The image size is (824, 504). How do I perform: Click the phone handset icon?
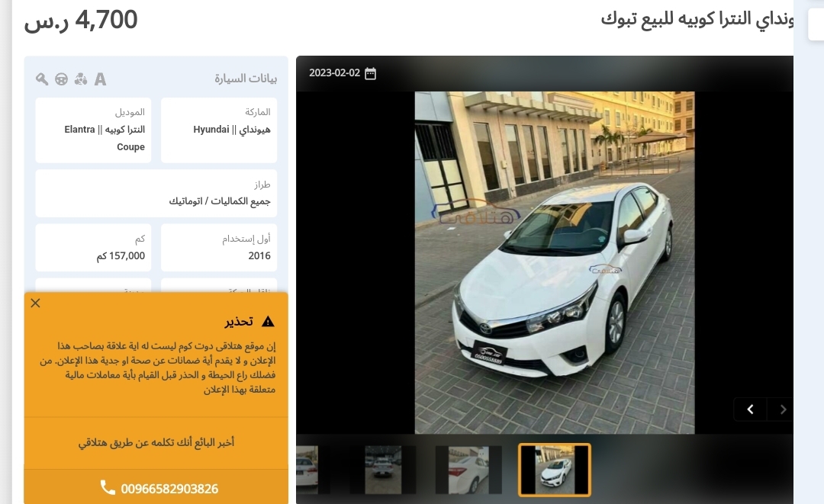click(108, 488)
